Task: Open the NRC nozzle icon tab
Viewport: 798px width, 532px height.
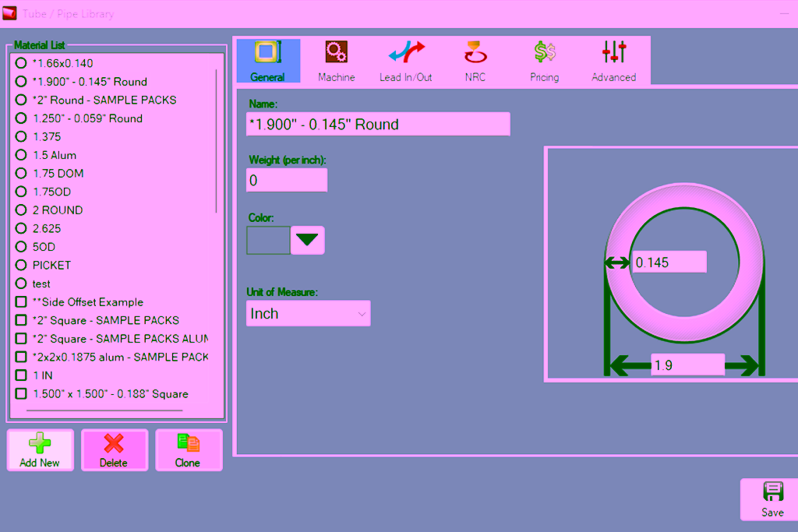Action: pos(475,52)
